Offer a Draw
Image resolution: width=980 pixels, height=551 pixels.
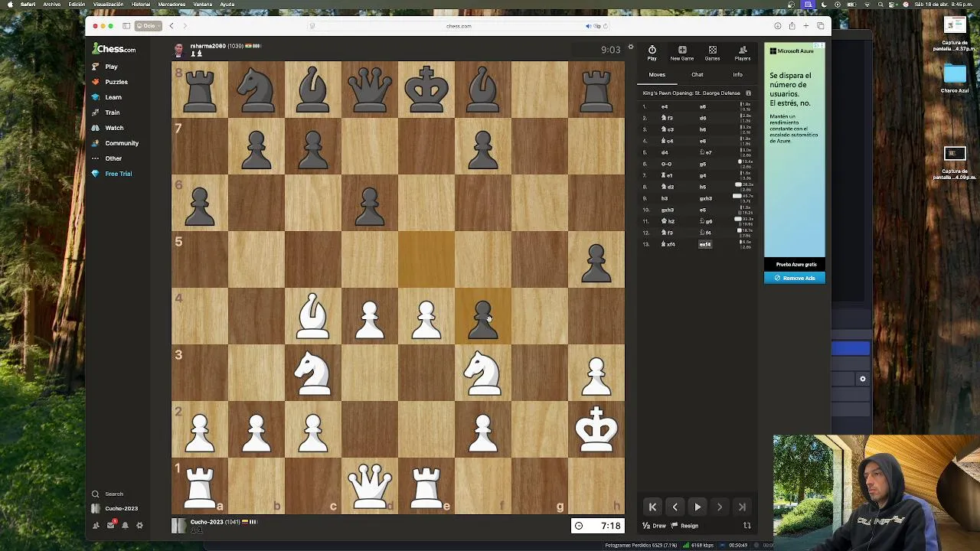click(x=655, y=526)
